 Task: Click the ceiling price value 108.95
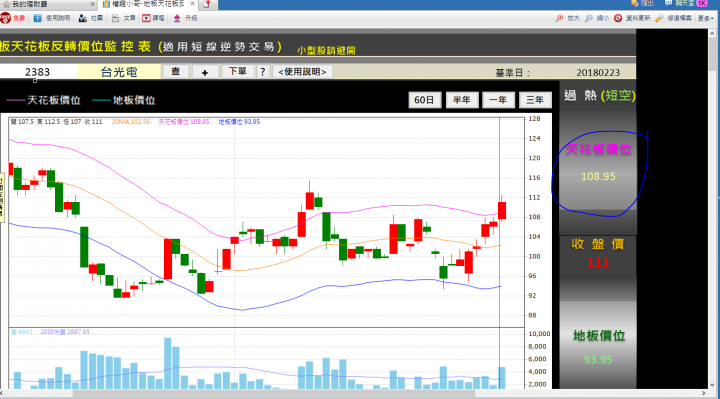tap(598, 176)
